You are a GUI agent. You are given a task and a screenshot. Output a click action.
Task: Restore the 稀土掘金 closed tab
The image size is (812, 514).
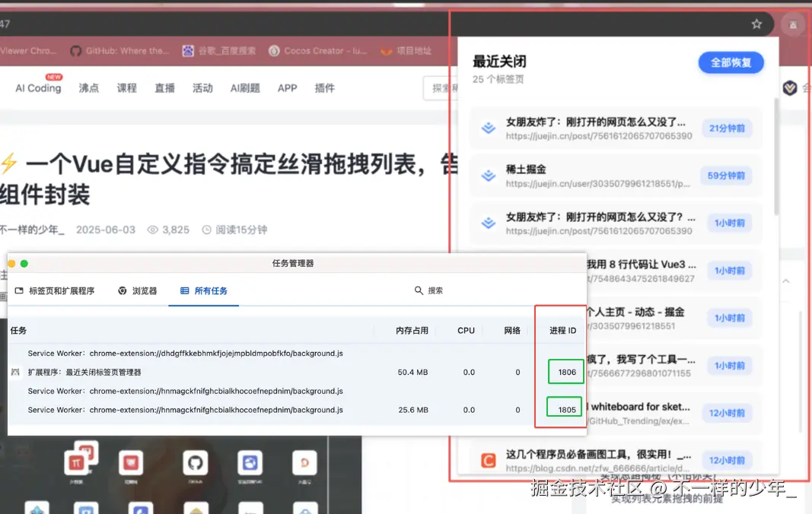(616, 176)
